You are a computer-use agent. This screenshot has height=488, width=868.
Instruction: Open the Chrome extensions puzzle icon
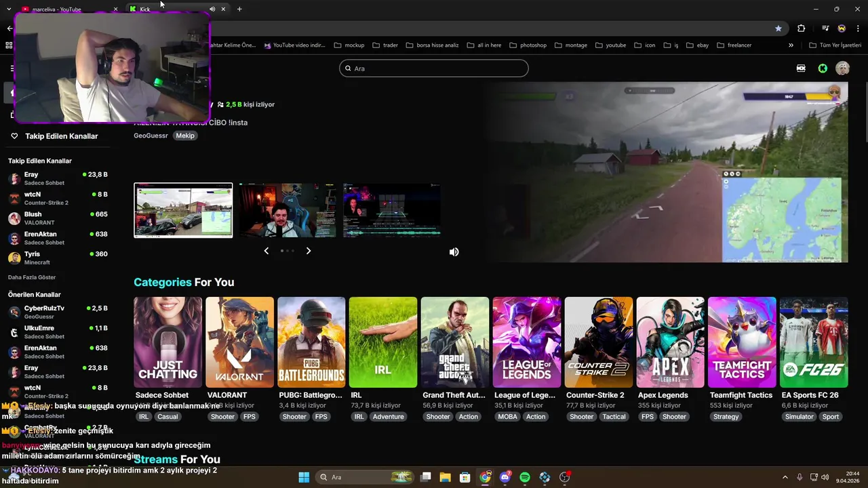click(x=802, y=28)
